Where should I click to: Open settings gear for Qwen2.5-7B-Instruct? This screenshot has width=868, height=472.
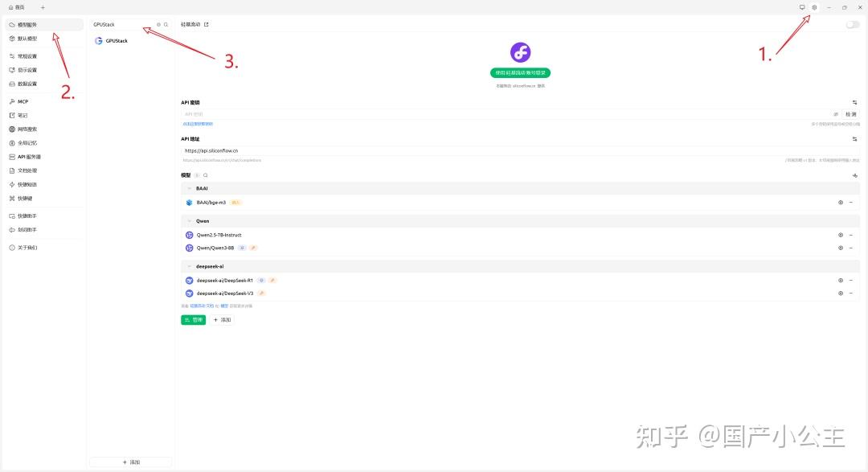point(841,235)
